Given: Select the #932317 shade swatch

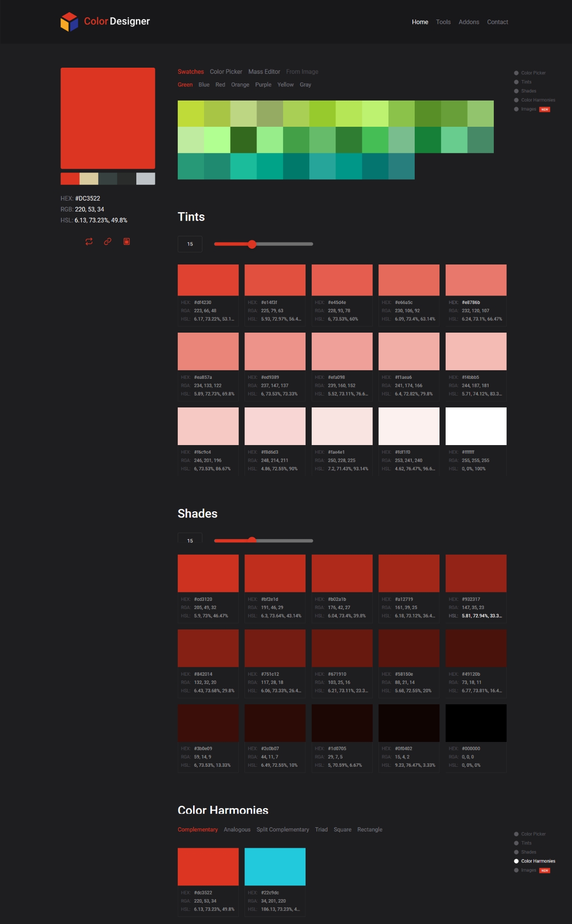Looking at the screenshot, I should click(476, 573).
